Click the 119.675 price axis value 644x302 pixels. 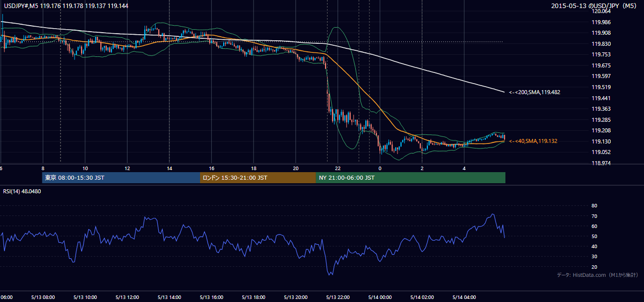[601, 65]
